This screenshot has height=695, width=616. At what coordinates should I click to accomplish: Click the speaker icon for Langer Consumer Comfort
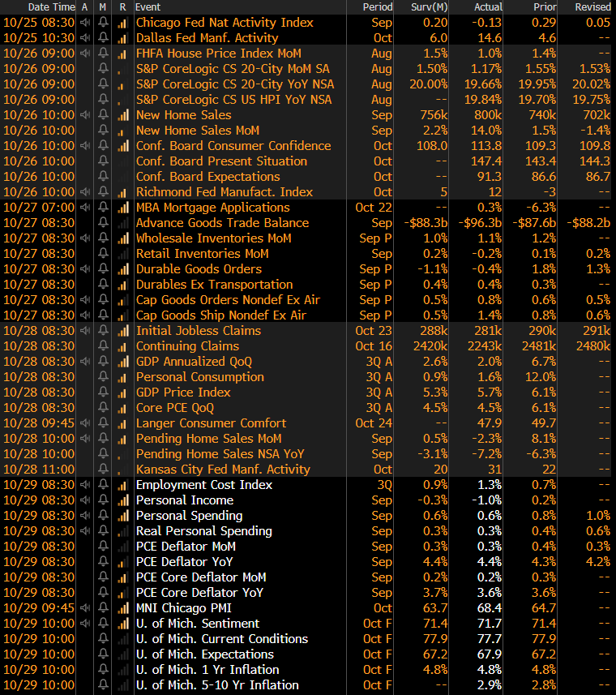coord(85,423)
